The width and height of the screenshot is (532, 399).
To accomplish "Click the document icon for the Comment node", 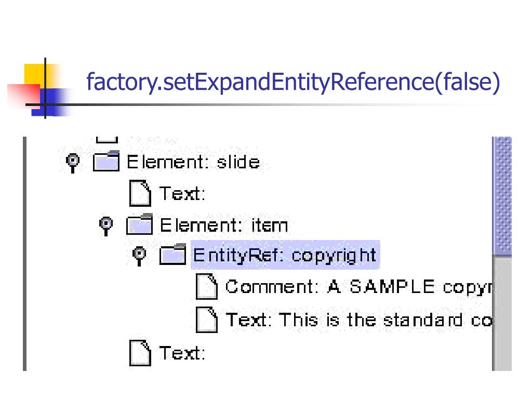I will 207,286.
